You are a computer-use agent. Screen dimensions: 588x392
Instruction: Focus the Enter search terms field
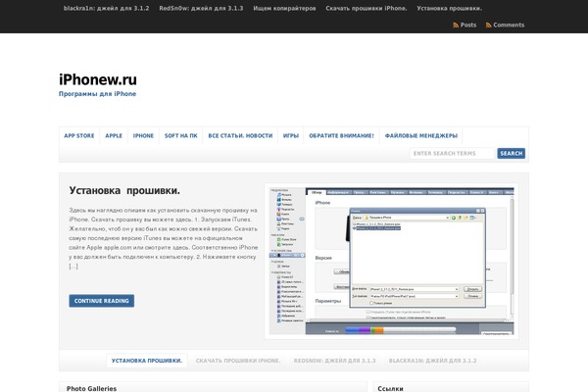click(452, 154)
